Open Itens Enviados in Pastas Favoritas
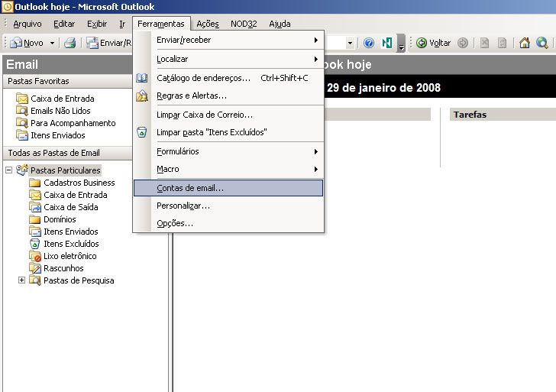 50,135
